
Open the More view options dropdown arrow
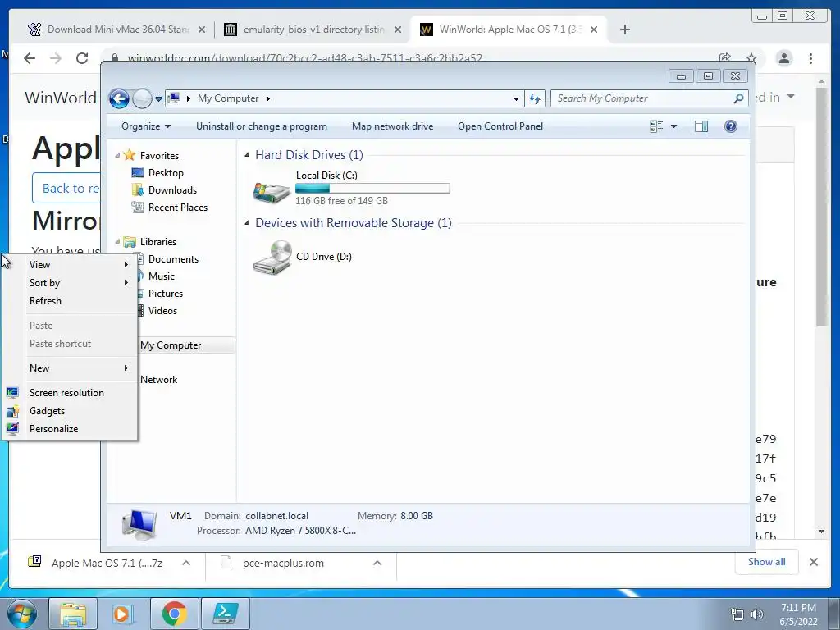674,126
